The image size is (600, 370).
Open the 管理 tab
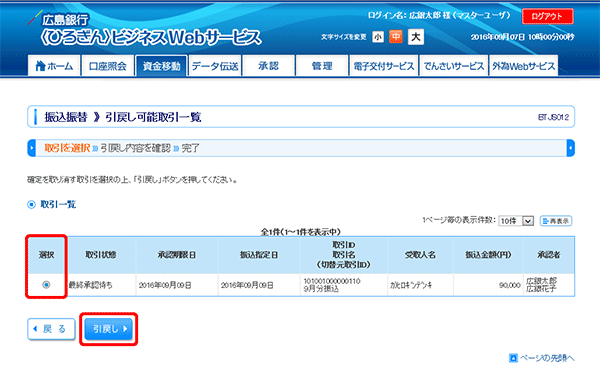(322, 66)
